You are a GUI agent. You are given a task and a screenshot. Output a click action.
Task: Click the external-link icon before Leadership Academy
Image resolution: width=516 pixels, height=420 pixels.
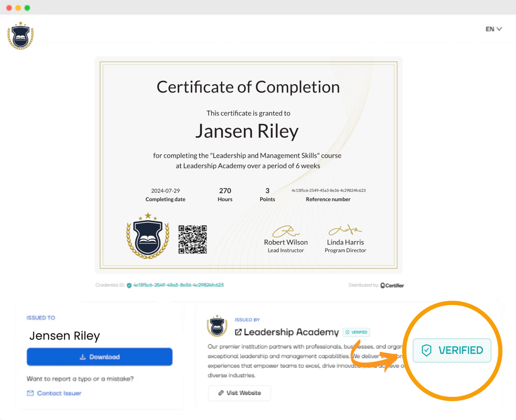click(x=238, y=332)
